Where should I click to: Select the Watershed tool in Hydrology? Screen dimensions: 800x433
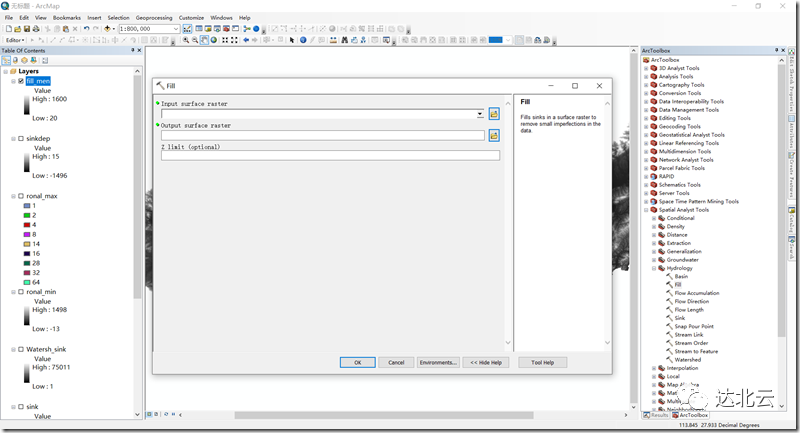coord(688,360)
